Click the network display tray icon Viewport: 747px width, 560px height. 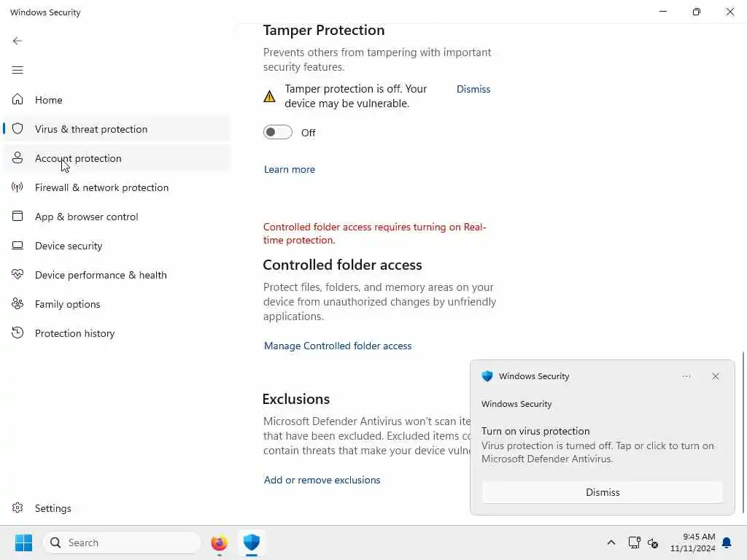(x=634, y=542)
